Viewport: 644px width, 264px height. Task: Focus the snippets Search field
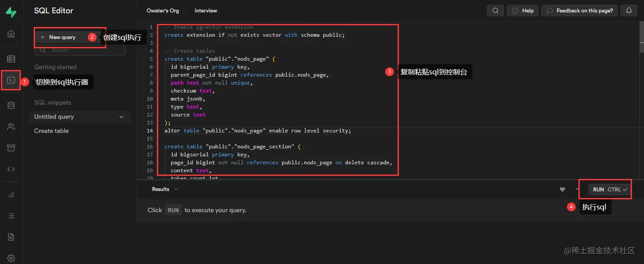pyautogui.click(x=80, y=50)
